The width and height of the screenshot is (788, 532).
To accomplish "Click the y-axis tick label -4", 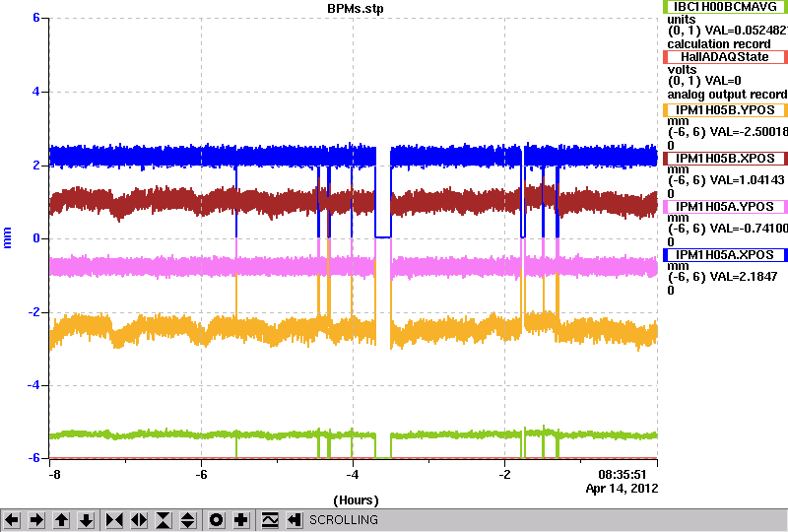I will tap(33, 385).
